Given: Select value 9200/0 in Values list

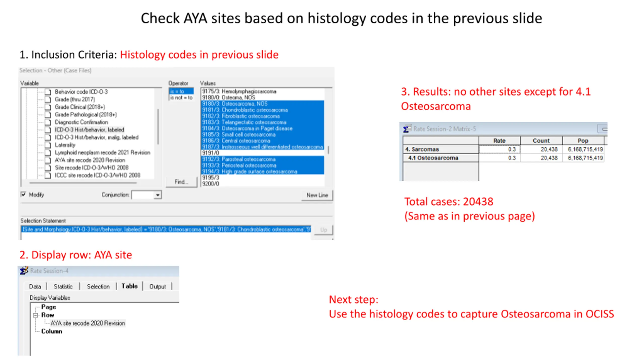Looking at the screenshot, I should [262, 184].
